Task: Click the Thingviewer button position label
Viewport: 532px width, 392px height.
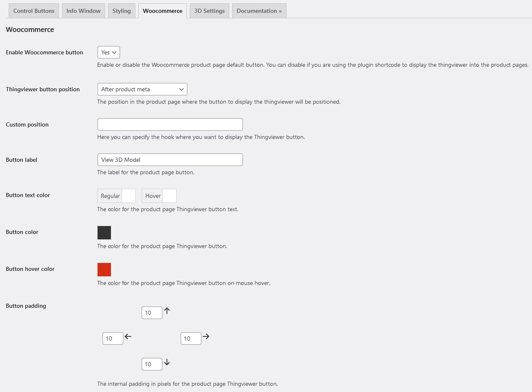Action: (x=43, y=89)
